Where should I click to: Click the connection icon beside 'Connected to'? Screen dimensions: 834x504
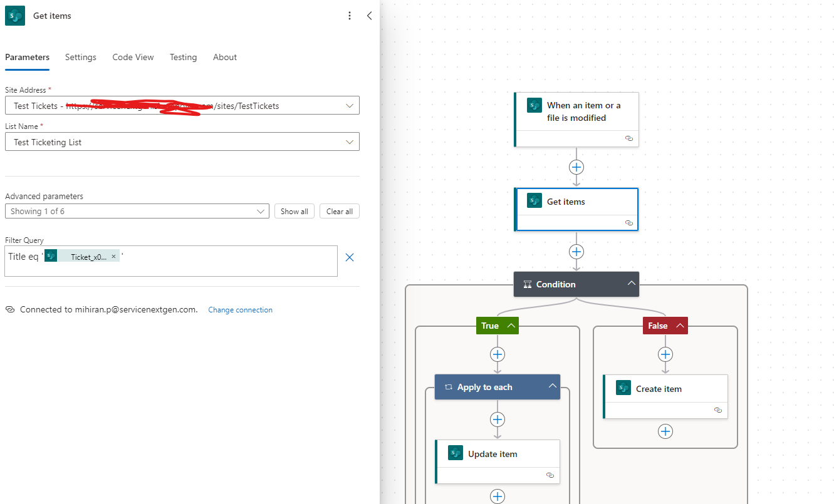click(9, 309)
